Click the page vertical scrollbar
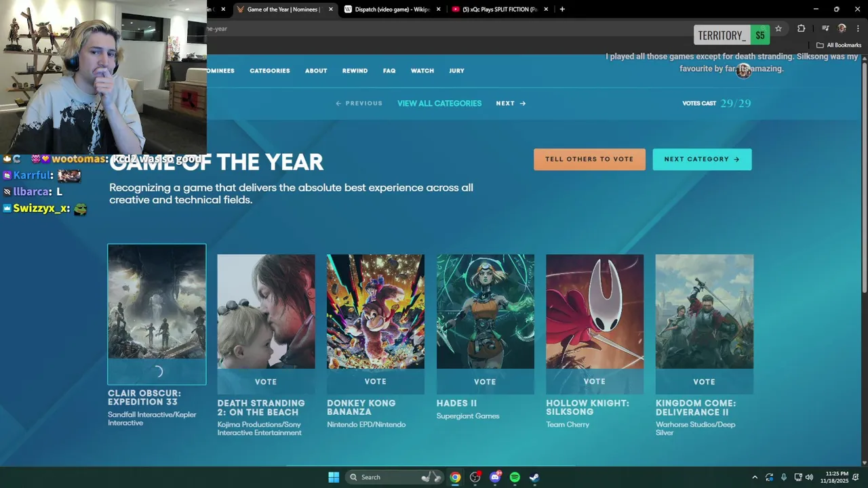868x488 pixels. [x=864, y=176]
